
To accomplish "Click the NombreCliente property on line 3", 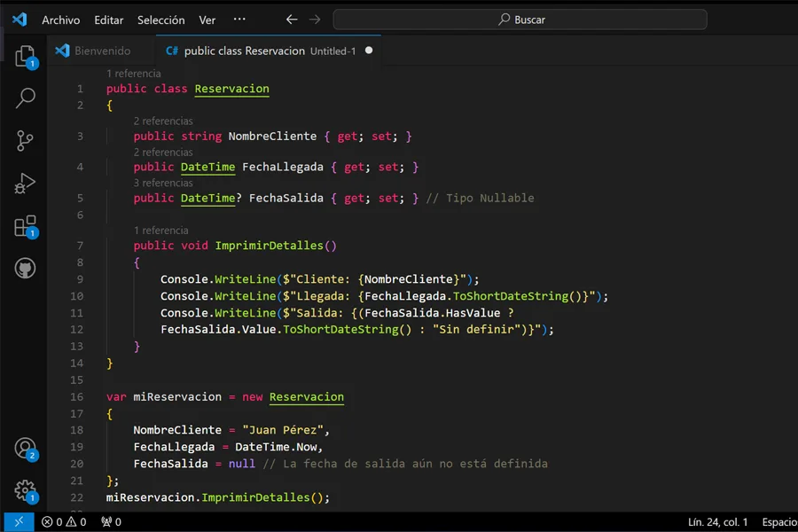I will click(x=272, y=137).
